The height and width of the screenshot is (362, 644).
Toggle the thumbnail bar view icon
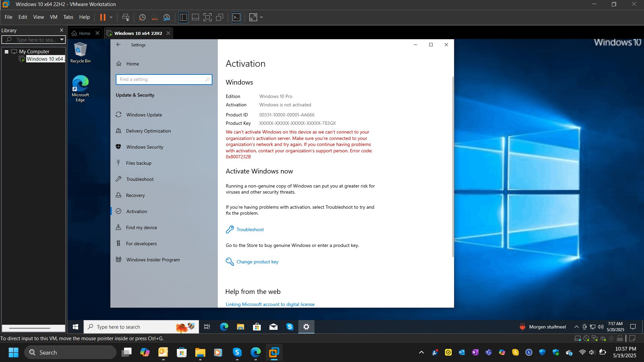[195, 17]
